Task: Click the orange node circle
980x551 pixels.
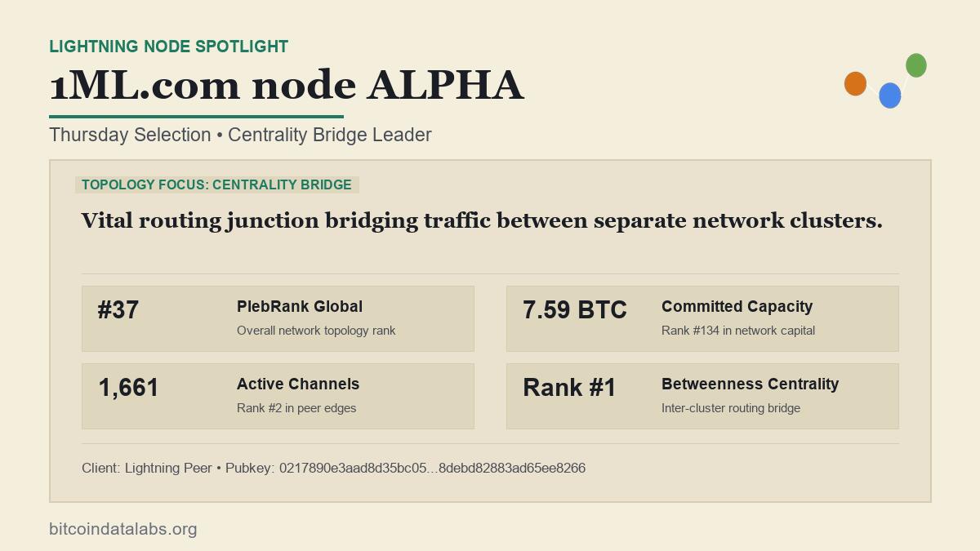Action: click(x=855, y=83)
